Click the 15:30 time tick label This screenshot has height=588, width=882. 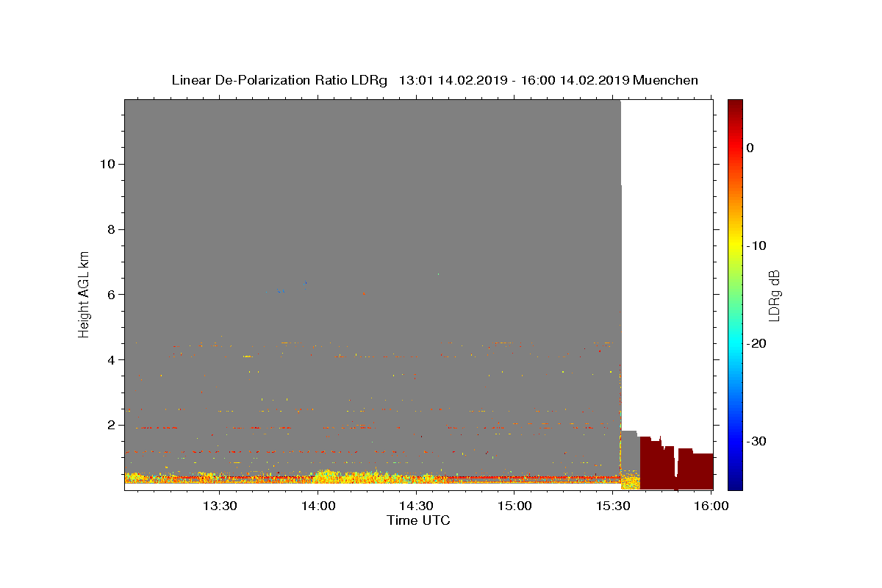[x=613, y=506]
